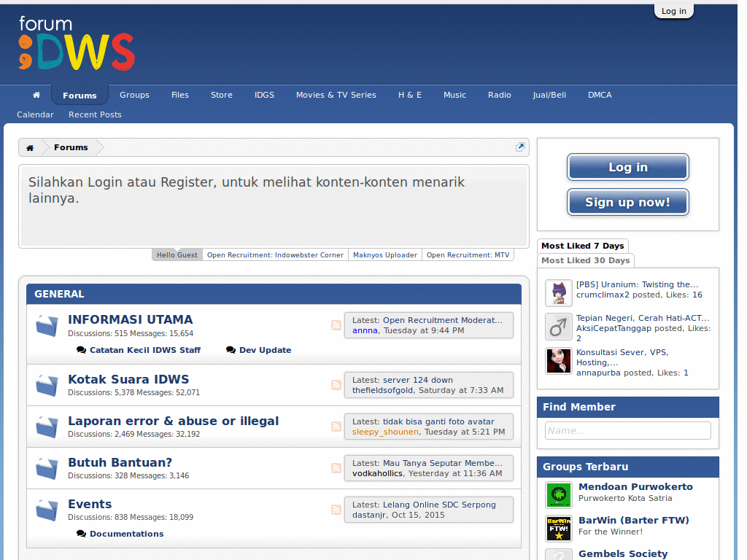The height and width of the screenshot is (560, 747).
Task: Click the Sign up now! button
Action: point(628,203)
